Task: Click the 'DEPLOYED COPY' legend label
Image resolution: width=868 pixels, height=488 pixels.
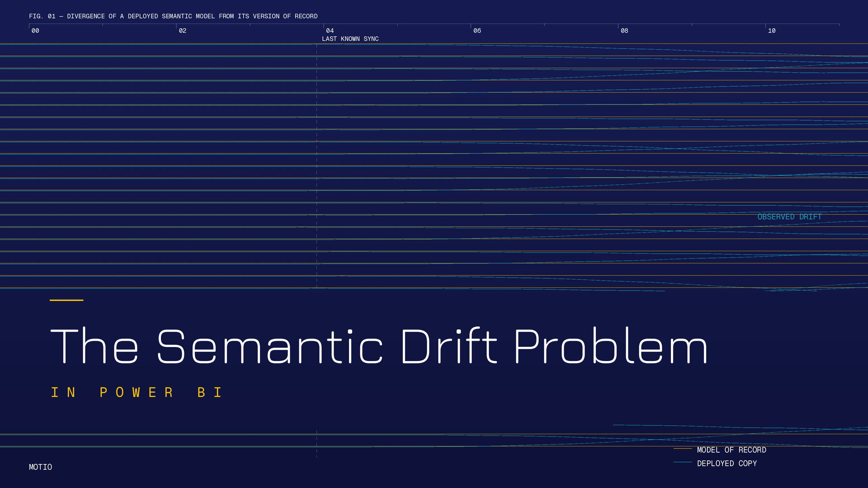Action: pos(727,464)
